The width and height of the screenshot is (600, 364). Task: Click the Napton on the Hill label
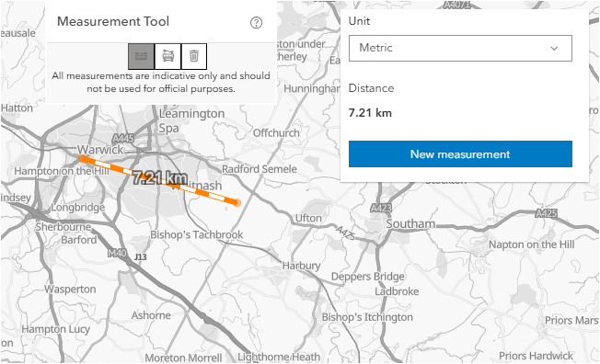click(532, 245)
